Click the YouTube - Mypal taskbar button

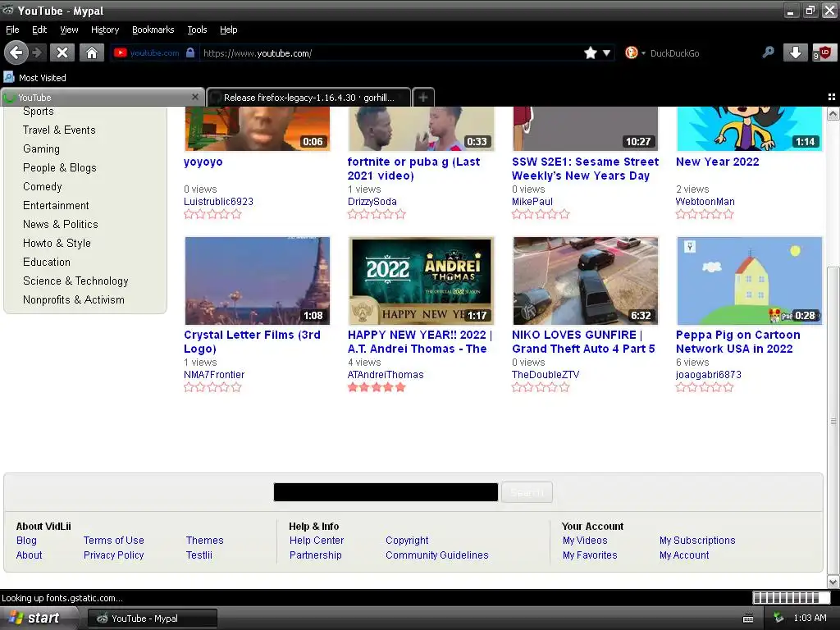(x=152, y=619)
